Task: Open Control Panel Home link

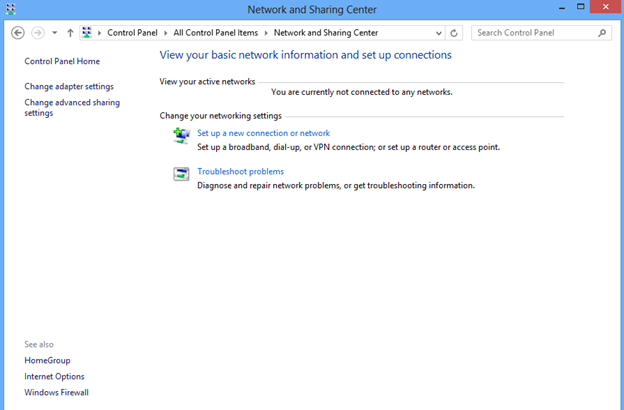Action: (x=62, y=61)
